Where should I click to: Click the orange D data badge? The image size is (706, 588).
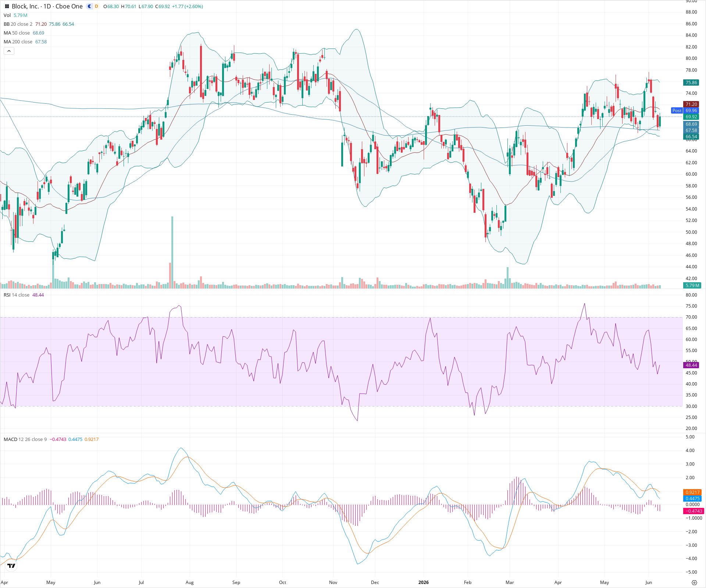point(96,6)
